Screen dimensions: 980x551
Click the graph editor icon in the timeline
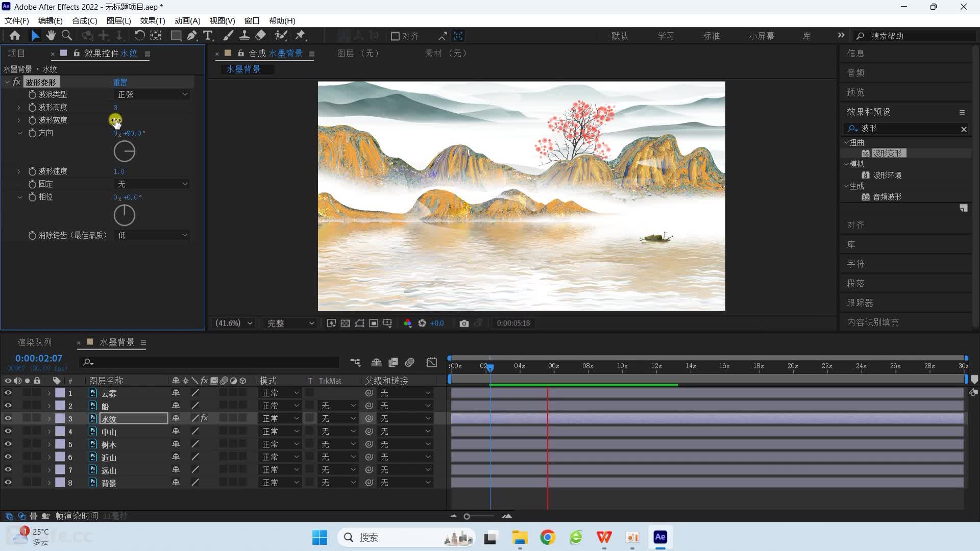432,363
